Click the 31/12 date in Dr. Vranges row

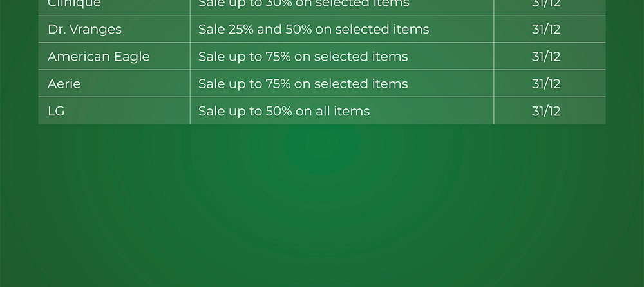click(x=546, y=30)
